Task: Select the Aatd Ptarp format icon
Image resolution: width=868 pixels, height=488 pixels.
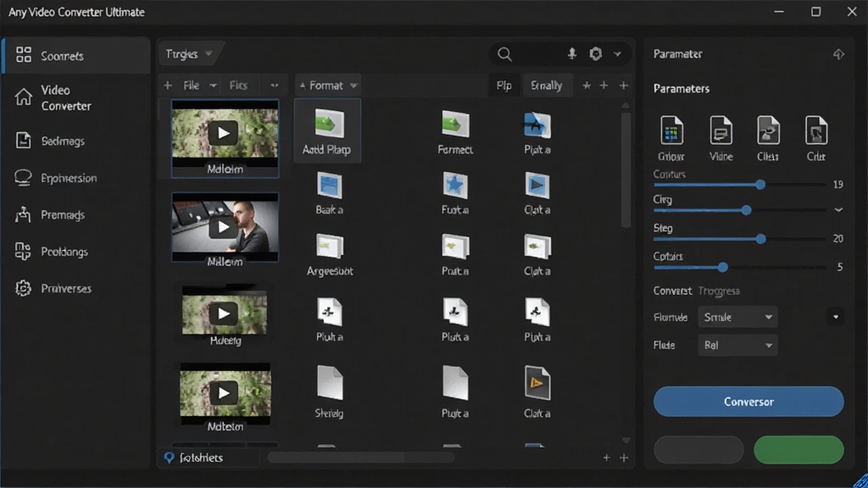Action: tap(327, 131)
